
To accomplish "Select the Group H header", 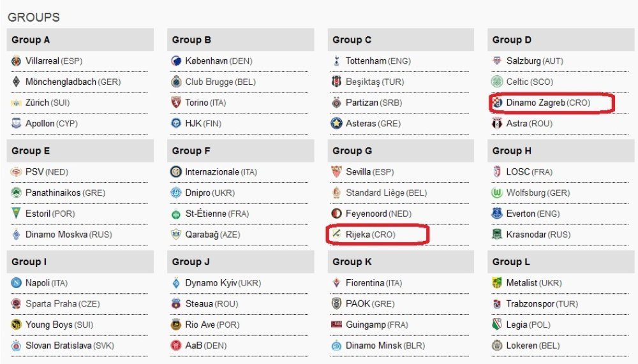I will click(x=561, y=151).
